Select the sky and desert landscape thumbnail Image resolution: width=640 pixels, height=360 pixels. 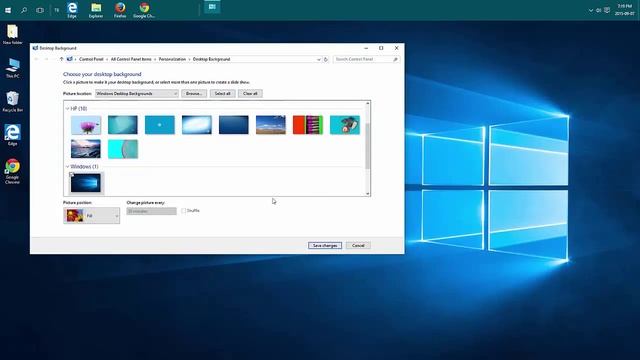(271, 125)
